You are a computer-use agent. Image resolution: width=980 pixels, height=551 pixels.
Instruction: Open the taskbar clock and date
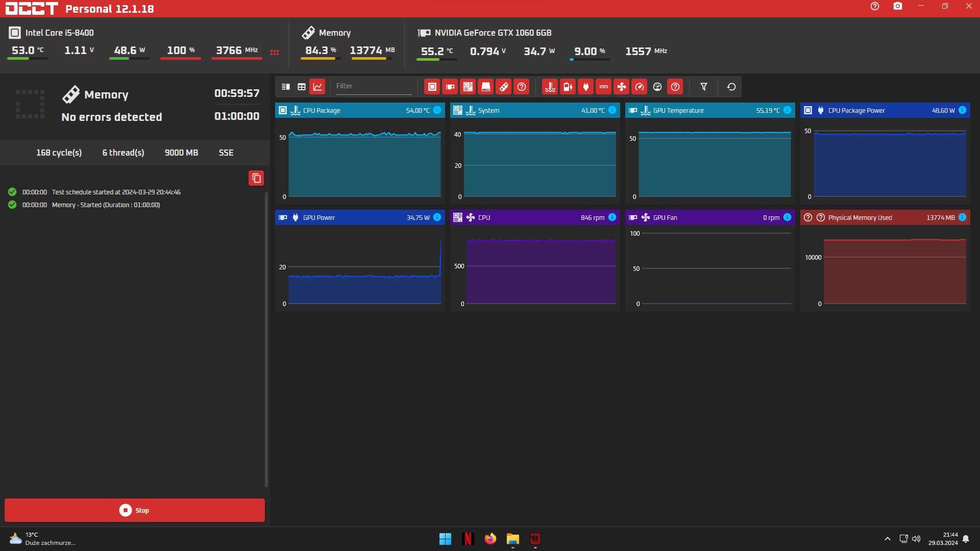click(x=943, y=539)
